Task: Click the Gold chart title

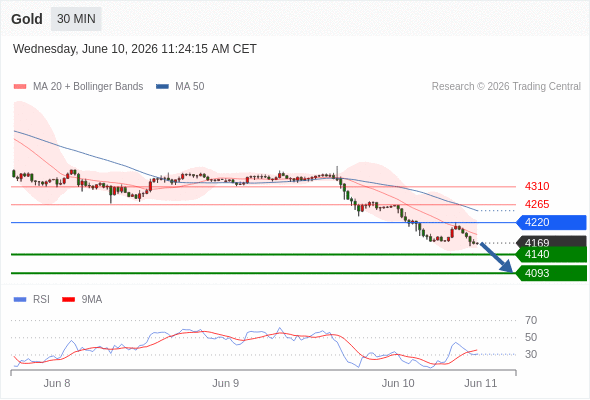Action: click(27, 19)
